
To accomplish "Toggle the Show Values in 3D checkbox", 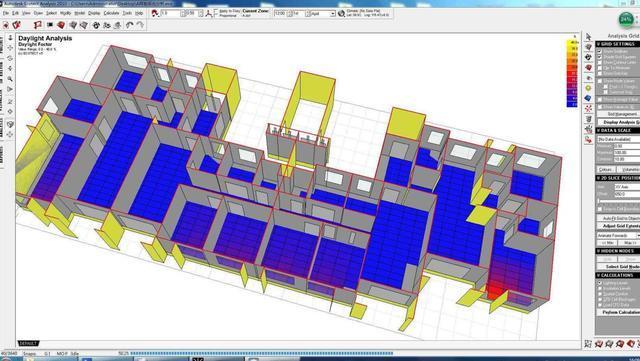I will [x=600, y=107].
